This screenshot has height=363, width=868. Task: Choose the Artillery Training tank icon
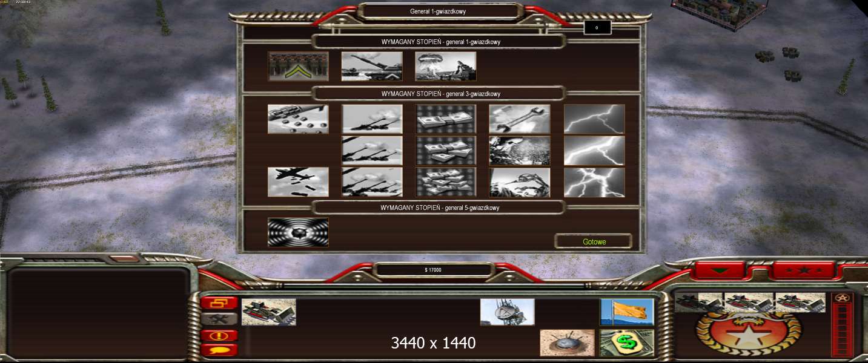click(372, 66)
